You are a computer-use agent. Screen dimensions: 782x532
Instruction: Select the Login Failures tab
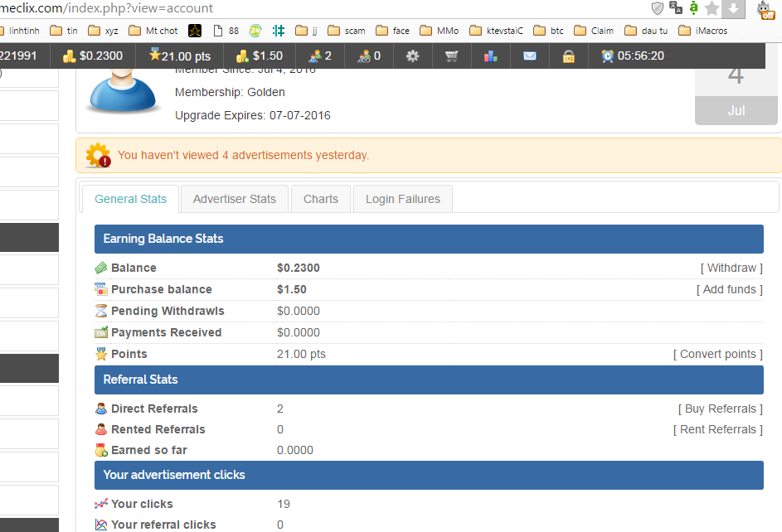click(403, 199)
